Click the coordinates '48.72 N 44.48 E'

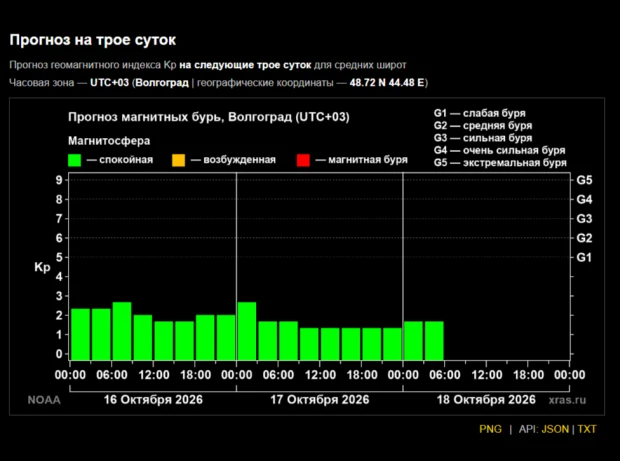(387, 83)
